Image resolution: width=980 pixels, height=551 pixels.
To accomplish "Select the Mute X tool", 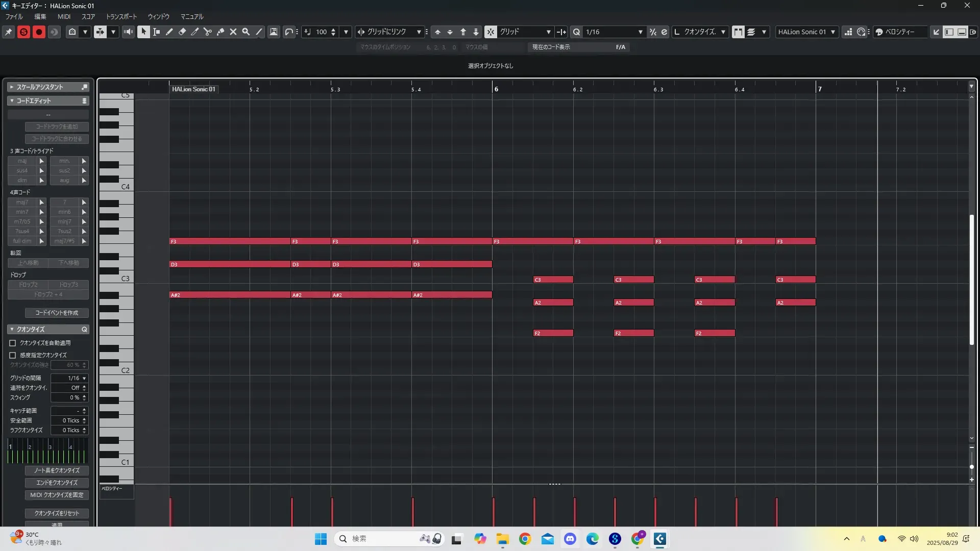I will point(233,32).
